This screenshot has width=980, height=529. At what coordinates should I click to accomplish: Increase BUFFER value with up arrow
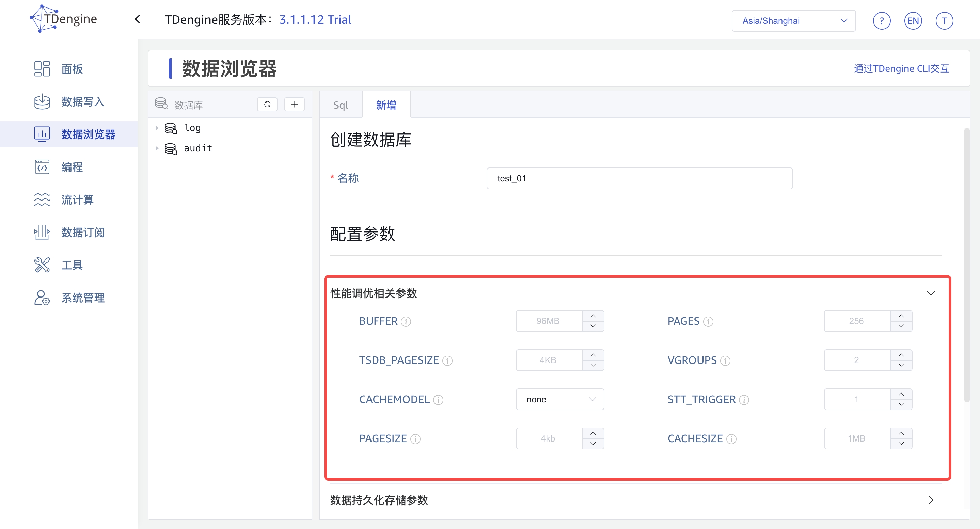593,316
